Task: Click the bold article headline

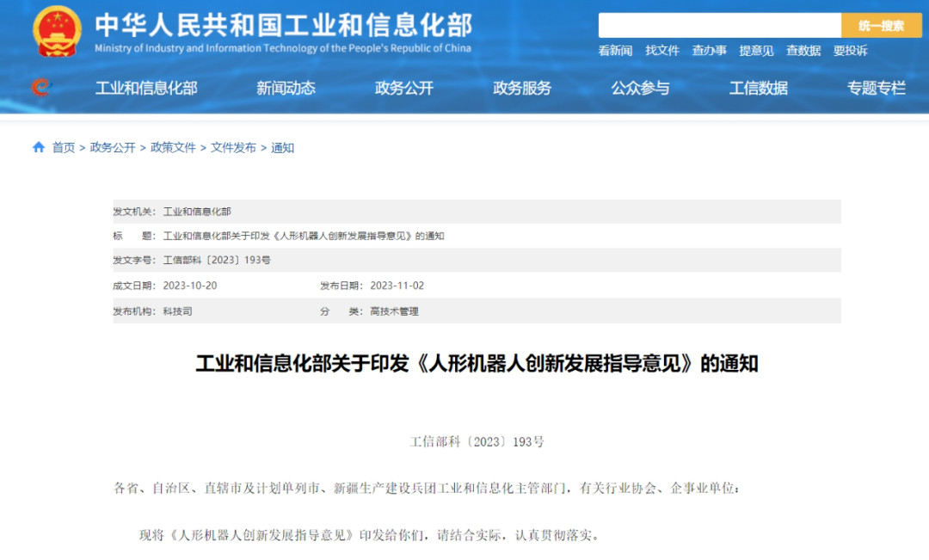Action: pos(477,363)
